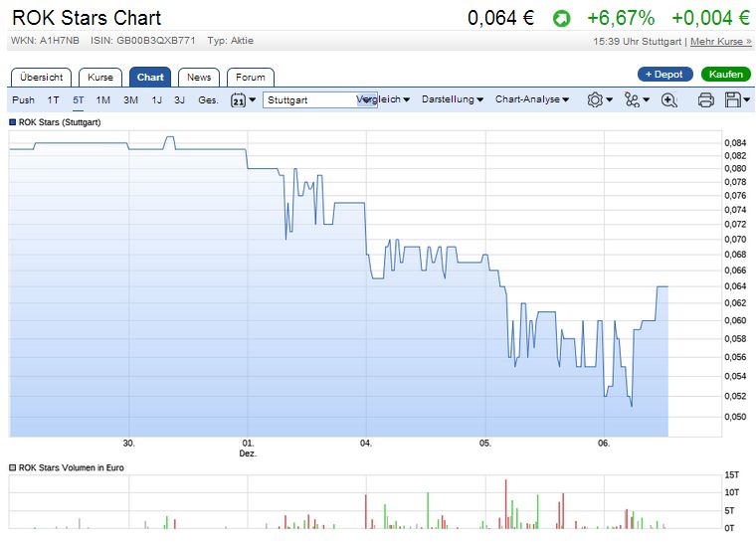756x544 pixels.
Task: Click the 06. date axis label
Action: pos(604,443)
